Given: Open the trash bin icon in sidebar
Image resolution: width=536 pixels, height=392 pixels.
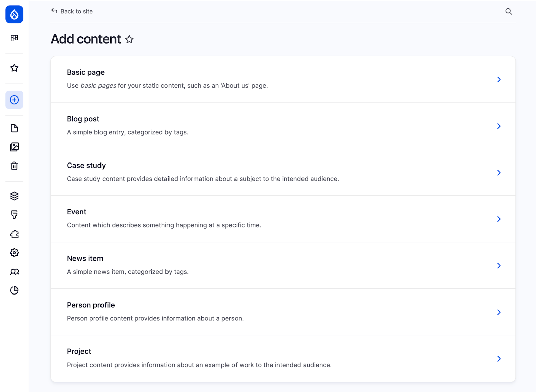Looking at the screenshot, I should [x=14, y=166].
